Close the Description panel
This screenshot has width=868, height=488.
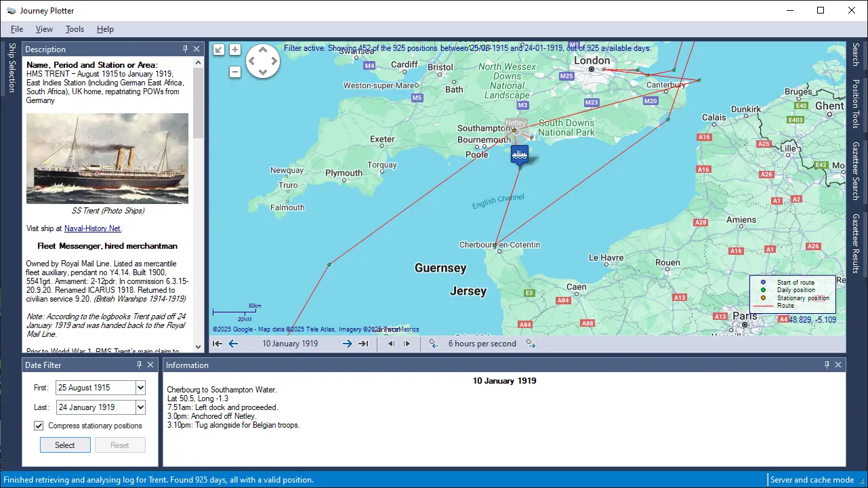click(197, 49)
